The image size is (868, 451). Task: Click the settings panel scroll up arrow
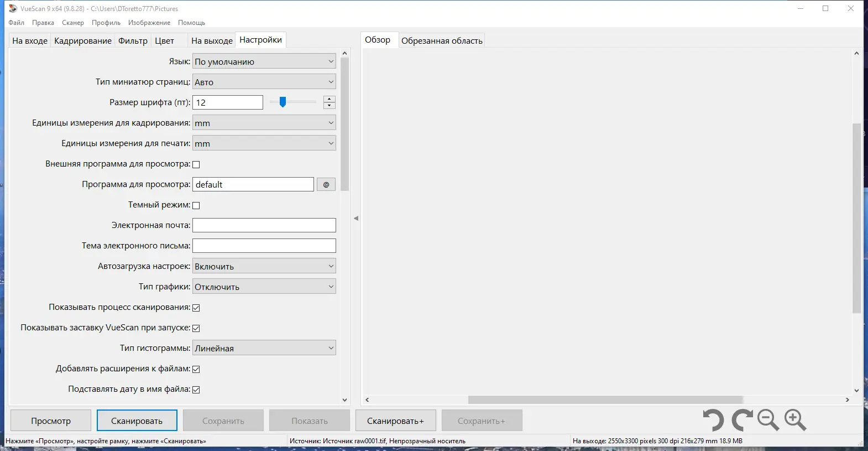point(345,53)
